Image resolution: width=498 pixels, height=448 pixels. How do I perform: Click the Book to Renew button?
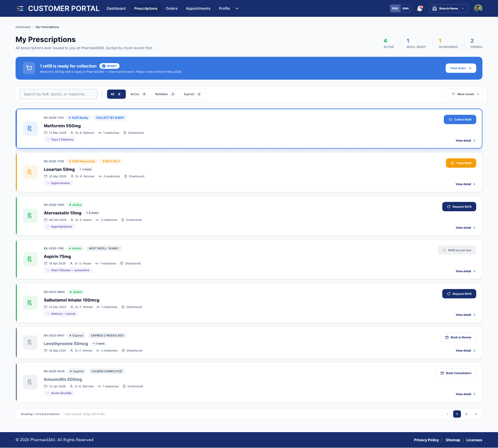click(x=458, y=337)
